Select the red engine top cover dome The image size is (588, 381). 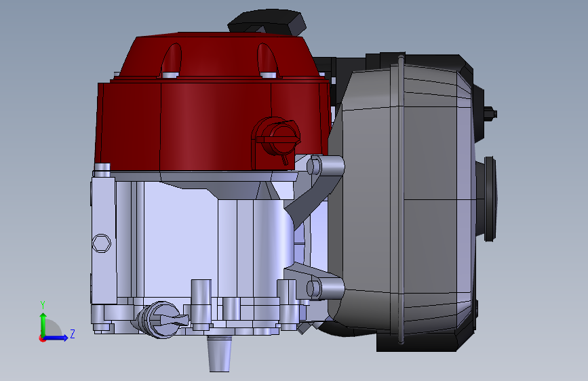220,56
